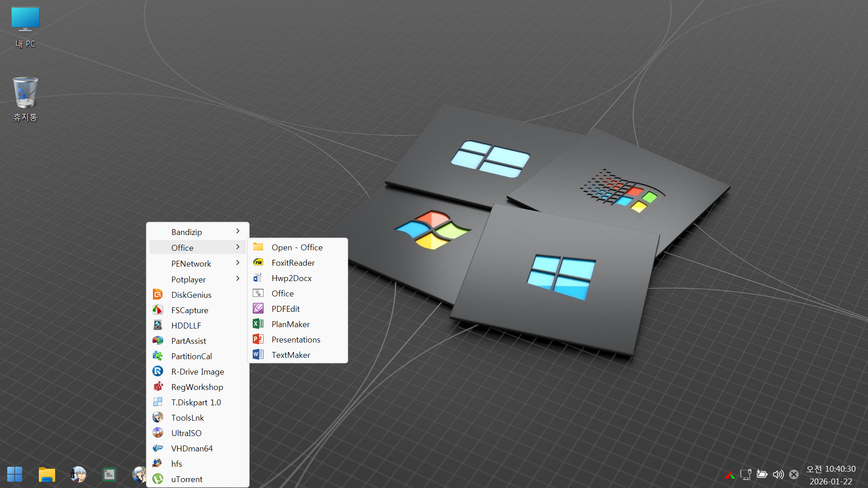
Task: Open PDFEdit from Office submenu
Action: (285, 309)
